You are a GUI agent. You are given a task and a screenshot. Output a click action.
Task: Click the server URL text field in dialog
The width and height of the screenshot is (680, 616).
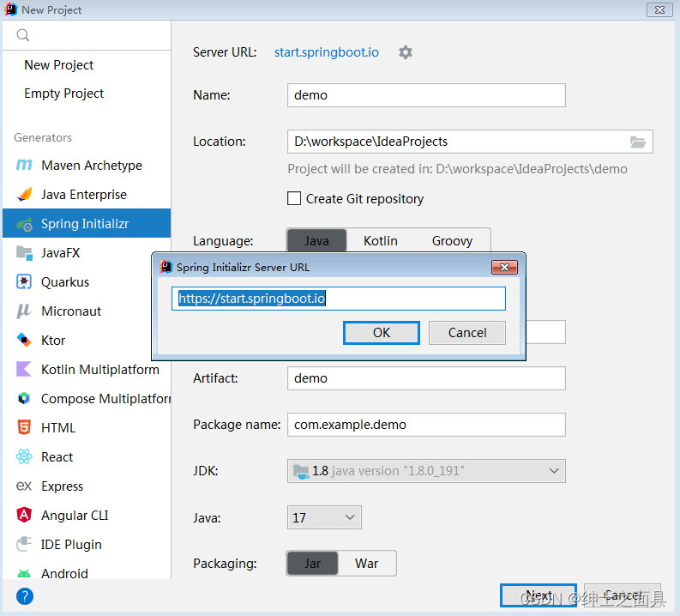(x=338, y=299)
